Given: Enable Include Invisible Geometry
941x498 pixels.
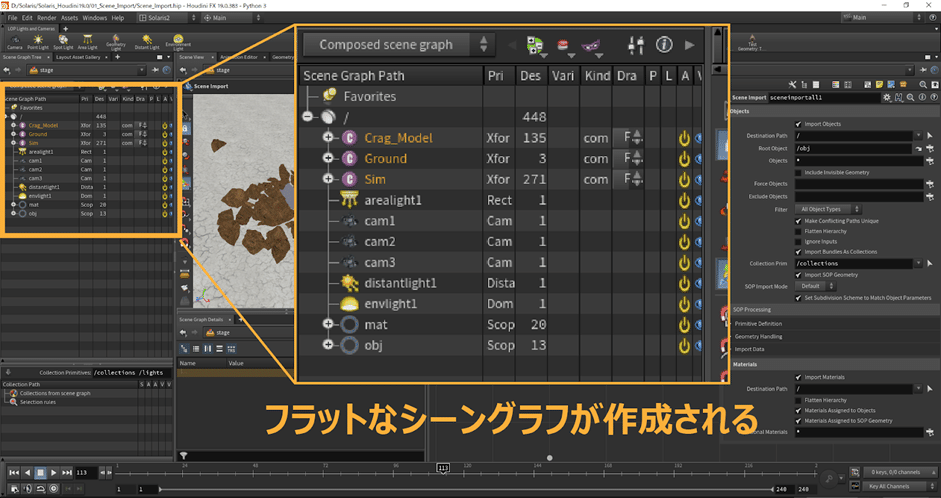Looking at the screenshot, I should coord(798,172).
